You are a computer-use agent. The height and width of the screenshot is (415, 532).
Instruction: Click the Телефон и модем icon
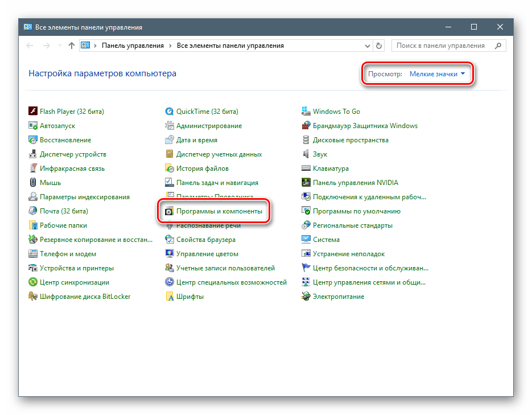click(32, 254)
